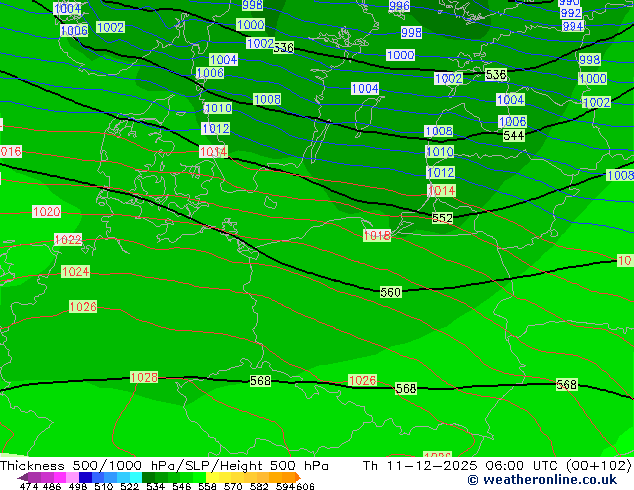The width and height of the screenshot is (634, 490).
Task: Click the red 1020 pressure label
Action: tap(46, 211)
